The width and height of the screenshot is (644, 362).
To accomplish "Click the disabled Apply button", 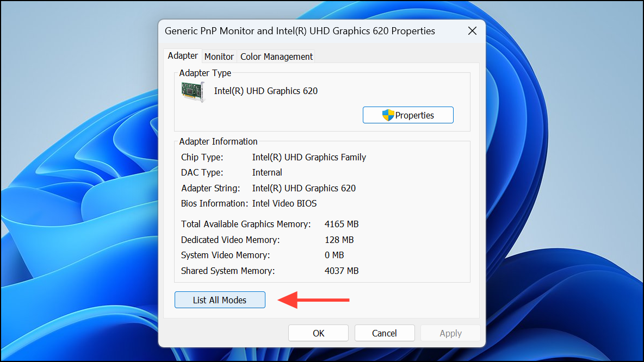I will coord(450,333).
